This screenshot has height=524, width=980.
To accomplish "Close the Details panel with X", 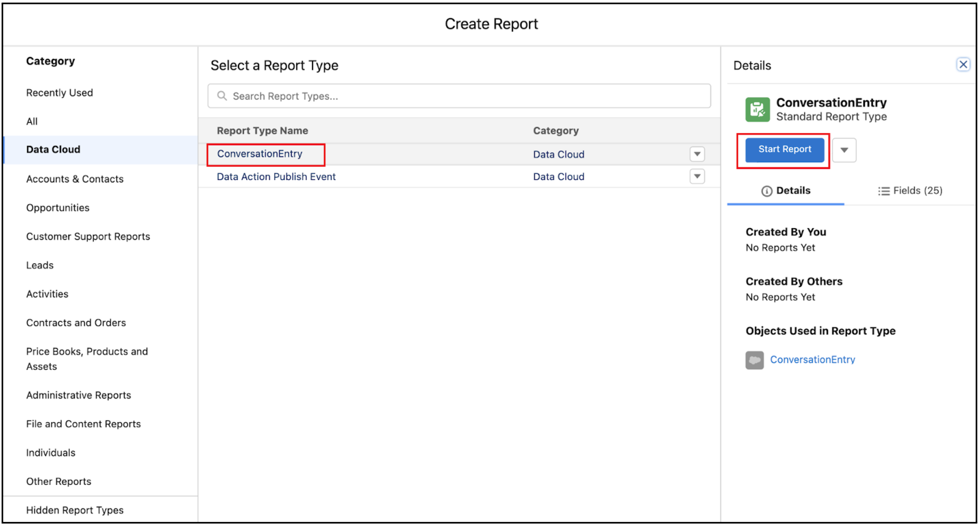I will tap(963, 64).
